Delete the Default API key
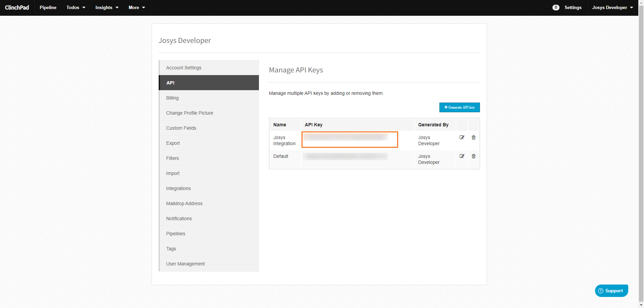 474,156
